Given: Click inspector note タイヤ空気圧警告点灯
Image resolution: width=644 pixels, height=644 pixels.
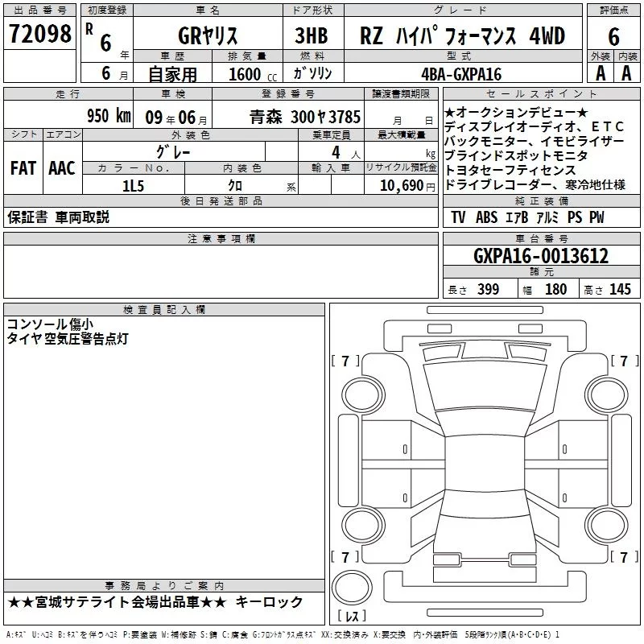Looking at the screenshot, I should [x=68, y=338].
